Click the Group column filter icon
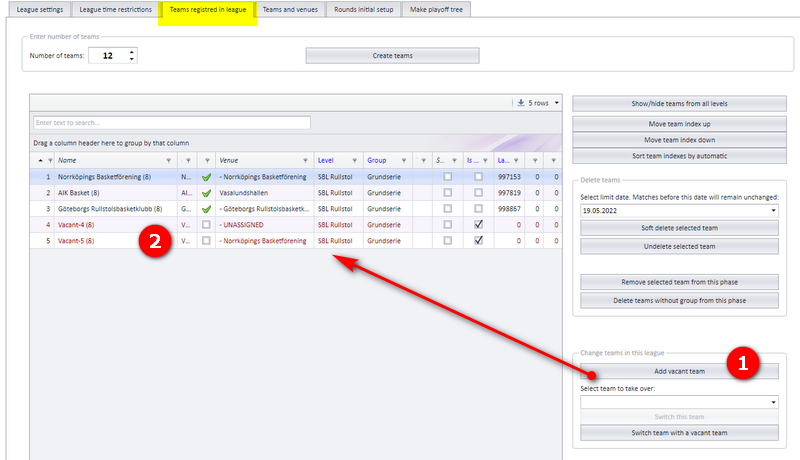This screenshot has width=800, height=460. pos(404,161)
